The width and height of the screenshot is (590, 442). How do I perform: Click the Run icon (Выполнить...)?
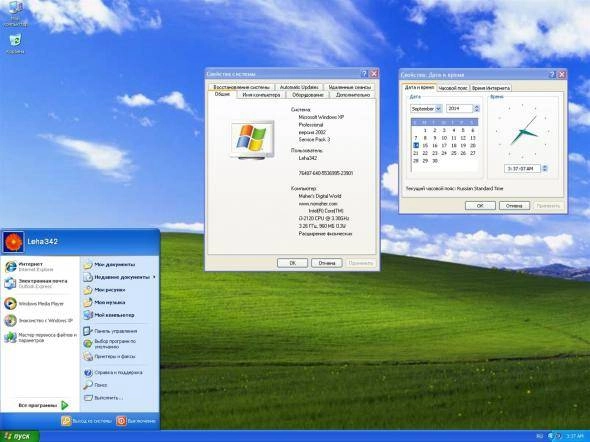(x=88, y=398)
